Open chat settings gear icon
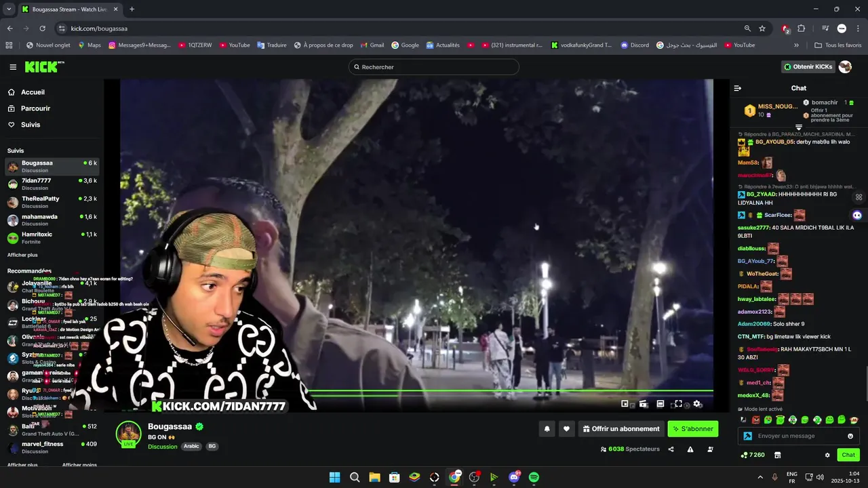 827,455
